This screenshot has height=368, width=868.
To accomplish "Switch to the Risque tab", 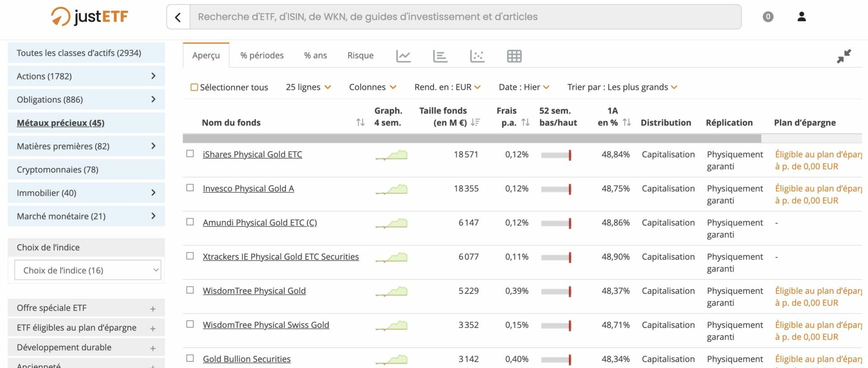I will [x=360, y=56].
